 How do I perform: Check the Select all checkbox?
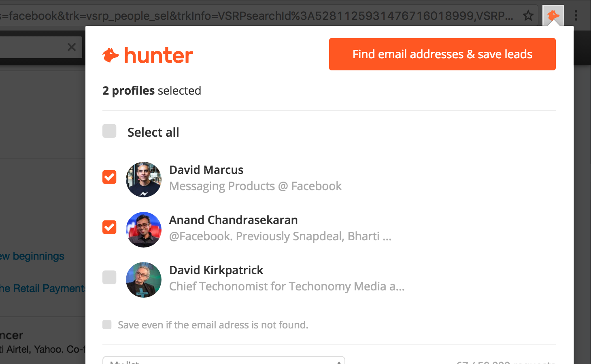[x=109, y=131]
